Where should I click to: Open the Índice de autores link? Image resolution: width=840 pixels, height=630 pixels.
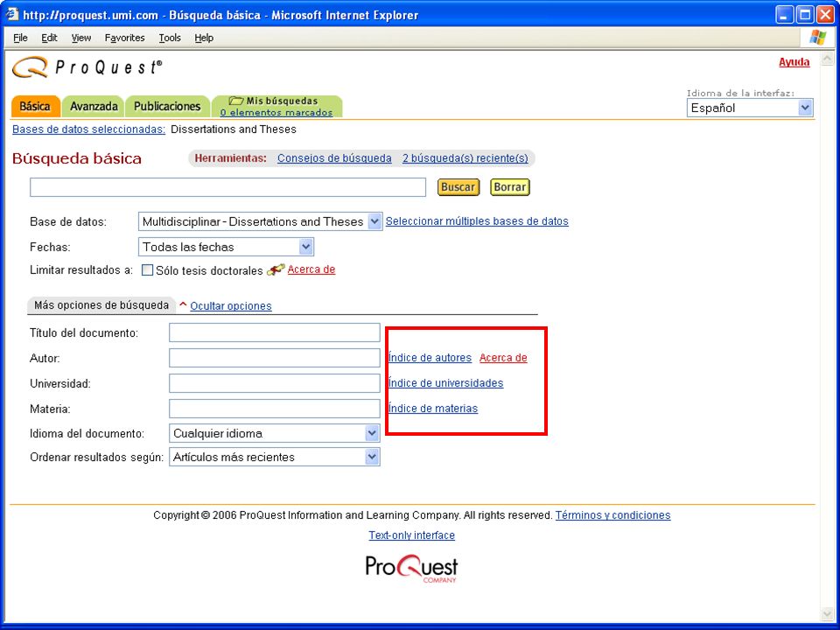pyautogui.click(x=430, y=357)
